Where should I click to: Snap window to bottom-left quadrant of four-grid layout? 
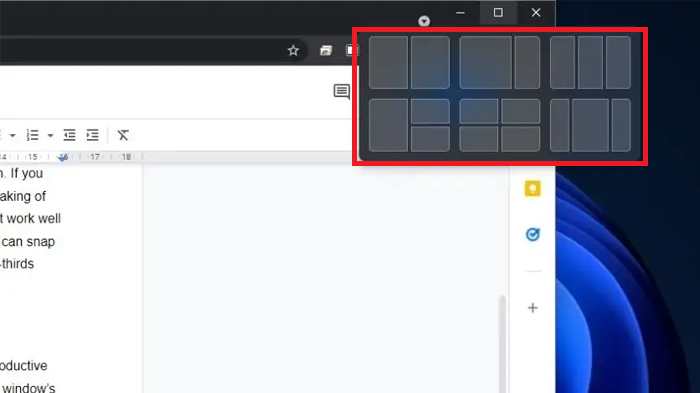(479, 139)
